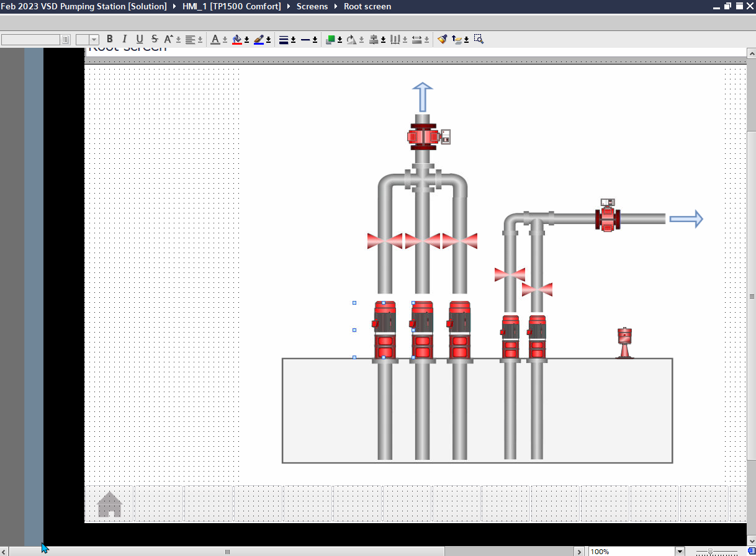Open the line width dropdown
Image resolution: width=756 pixels, height=556 pixels.
(293, 40)
